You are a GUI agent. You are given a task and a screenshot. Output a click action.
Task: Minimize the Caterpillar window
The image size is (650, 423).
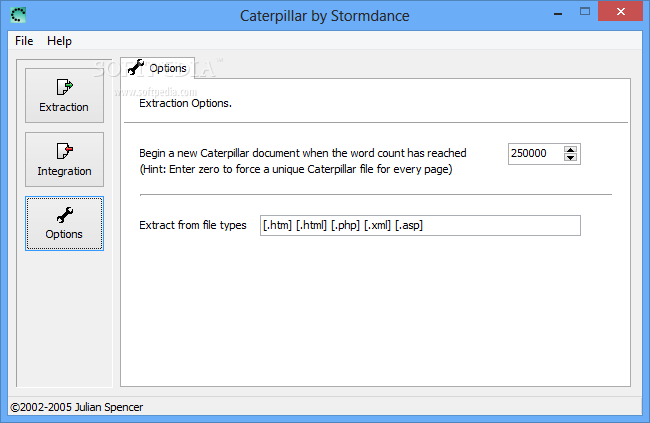point(558,13)
